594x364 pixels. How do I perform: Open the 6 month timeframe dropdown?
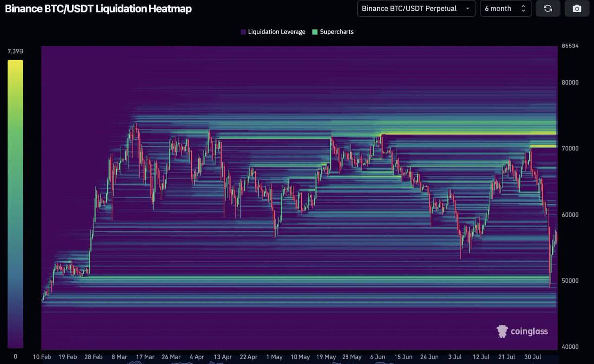click(x=505, y=8)
